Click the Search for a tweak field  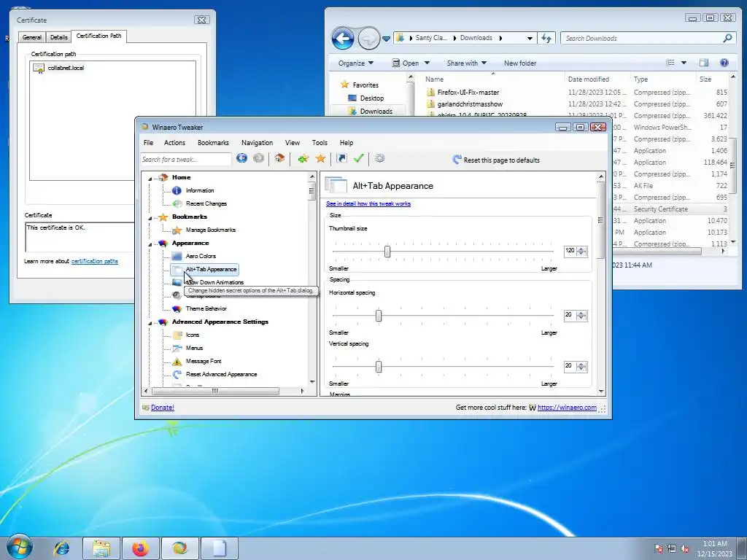click(x=186, y=160)
